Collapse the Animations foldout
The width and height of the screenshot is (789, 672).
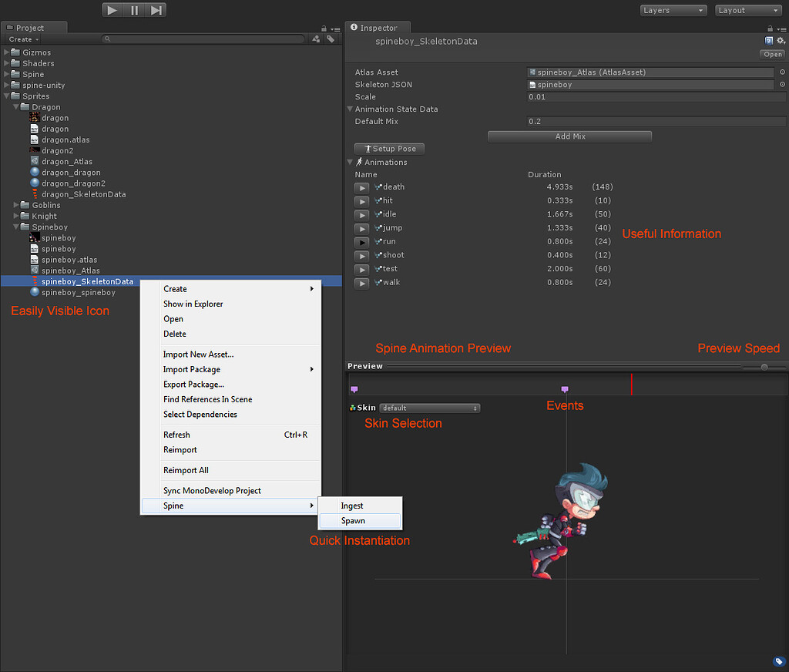(350, 162)
